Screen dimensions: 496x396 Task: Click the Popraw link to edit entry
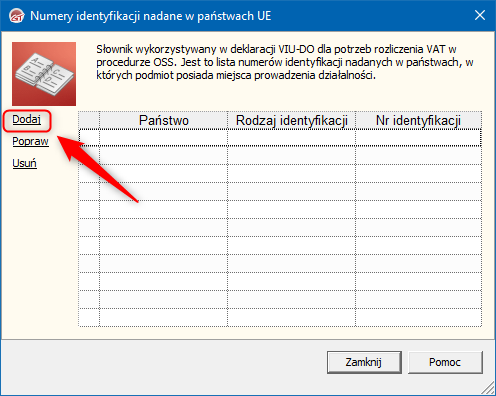click(x=30, y=141)
